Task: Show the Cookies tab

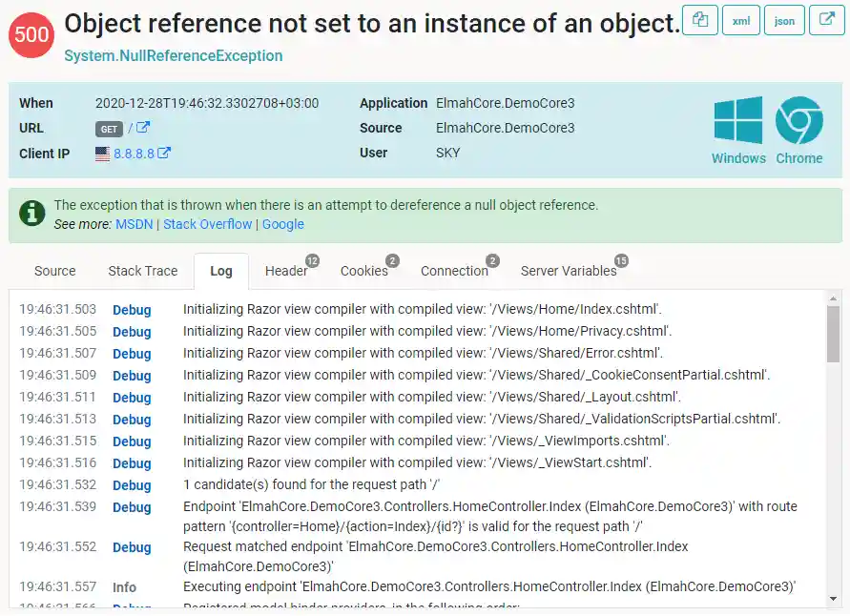Action: [x=364, y=271]
